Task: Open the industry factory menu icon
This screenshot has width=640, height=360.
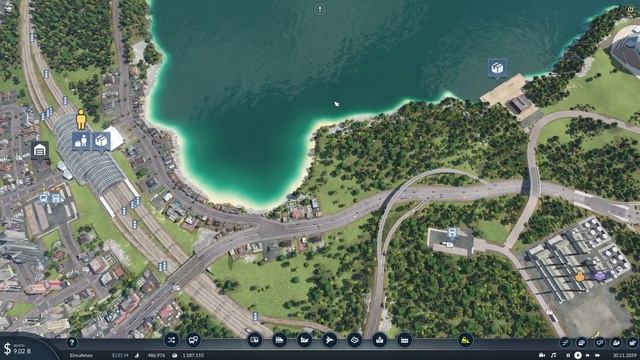Action: click(404, 340)
